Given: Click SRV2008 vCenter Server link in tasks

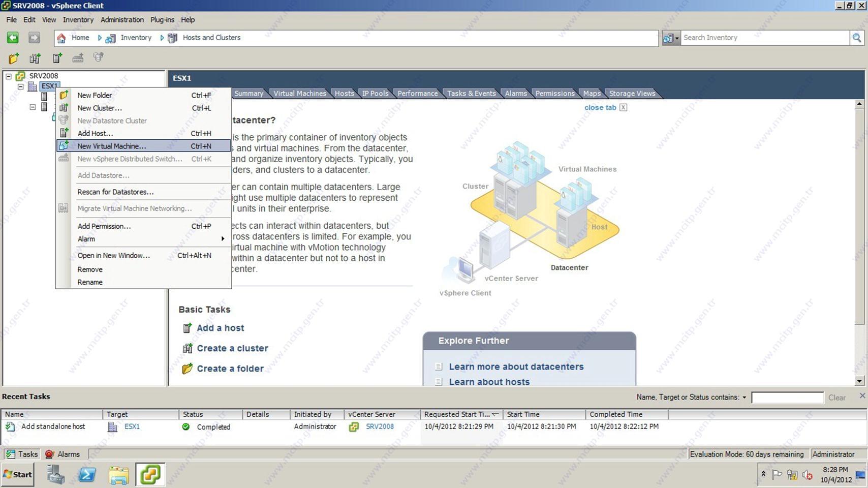Looking at the screenshot, I should pyautogui.click(x=380, y=426).
